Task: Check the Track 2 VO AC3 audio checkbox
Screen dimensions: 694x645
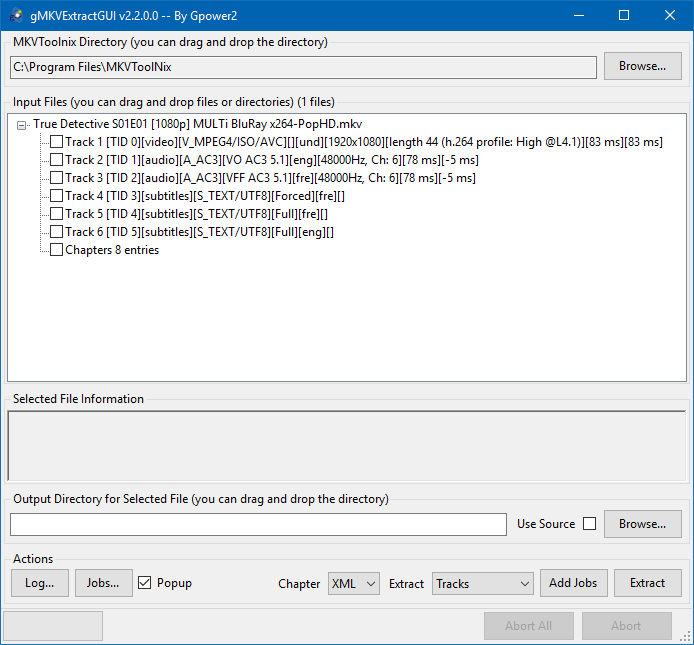Action: [56, 159]
